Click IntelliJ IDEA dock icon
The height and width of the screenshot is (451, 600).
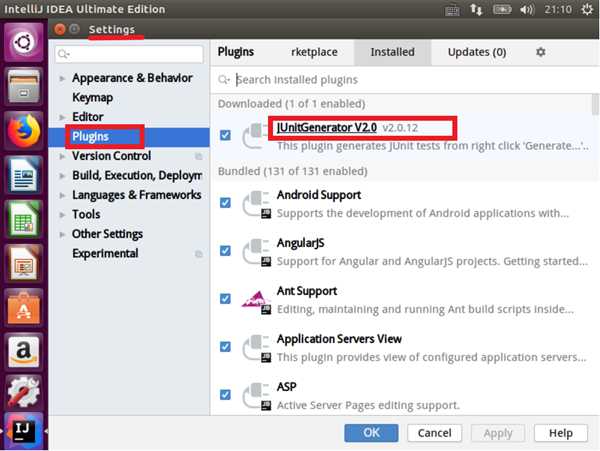(x=24, y=431)
